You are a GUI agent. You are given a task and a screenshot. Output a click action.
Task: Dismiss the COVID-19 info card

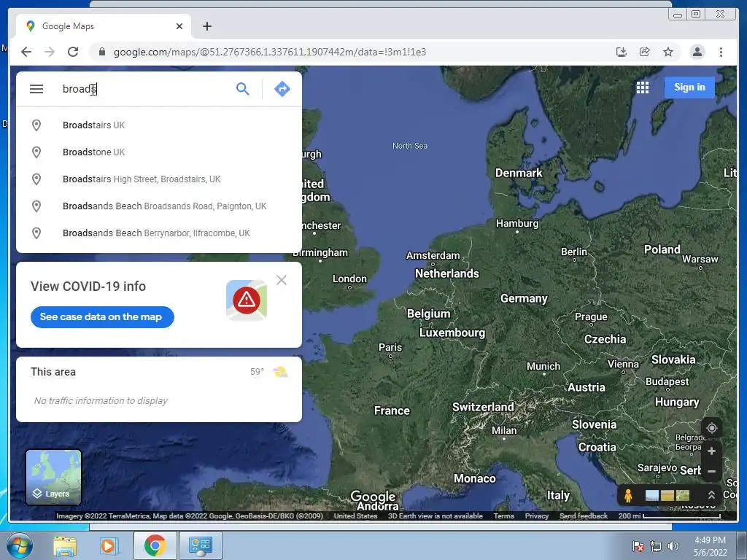click(x=282, y=280)
